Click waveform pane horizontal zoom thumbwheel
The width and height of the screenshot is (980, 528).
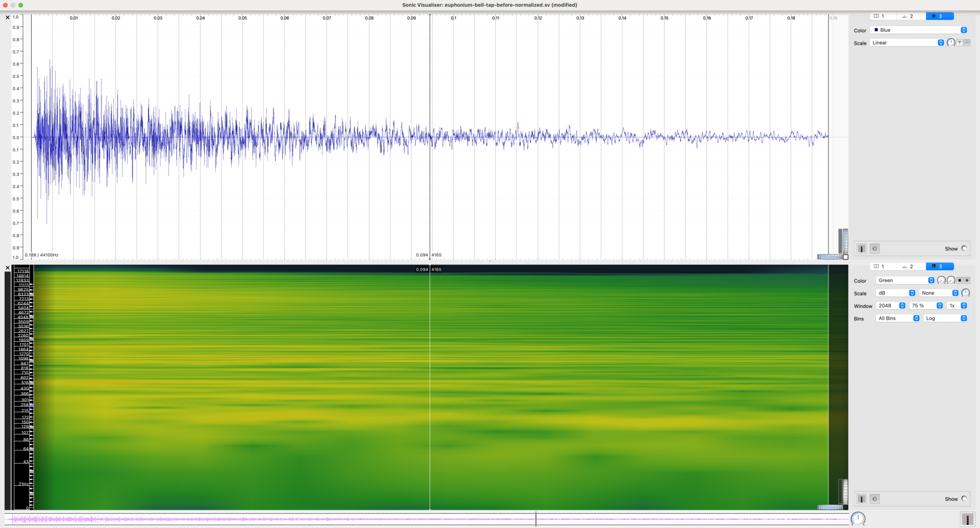click(x=829, y=257)
